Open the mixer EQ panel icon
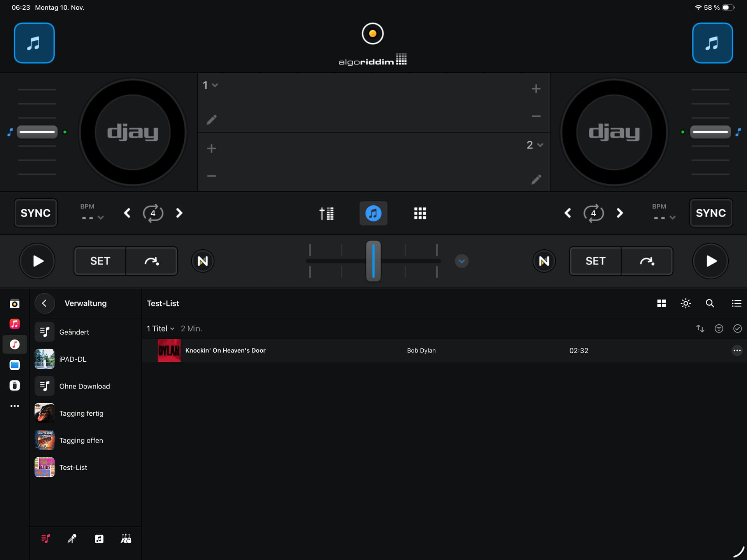Image resolution: width=747 pixels, height=560 pixels. pyautogui.click(x=326, y=213)
